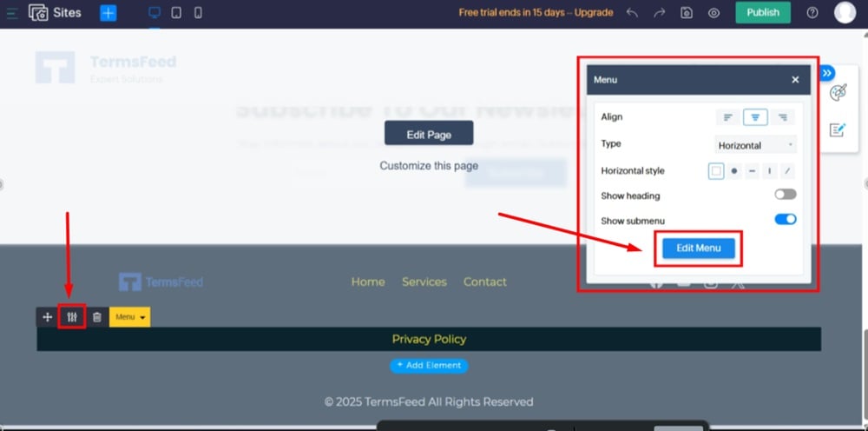The height and width of the screenshot is (431, 868).
Task: Click the copyright TermsFeed All Rights Reserved text
Action: pyautogui.click(x=429, y=402)
